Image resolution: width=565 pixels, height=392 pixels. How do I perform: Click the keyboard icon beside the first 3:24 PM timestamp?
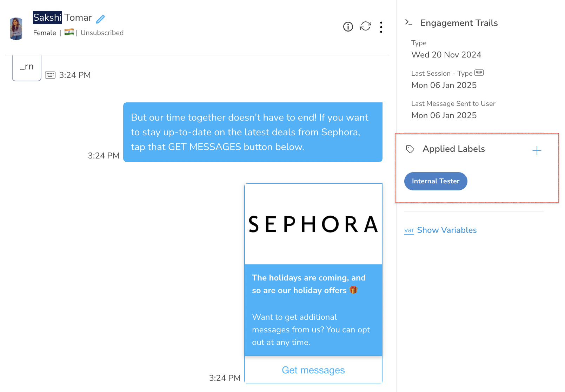pyautogui.click(x=50, y=75)
